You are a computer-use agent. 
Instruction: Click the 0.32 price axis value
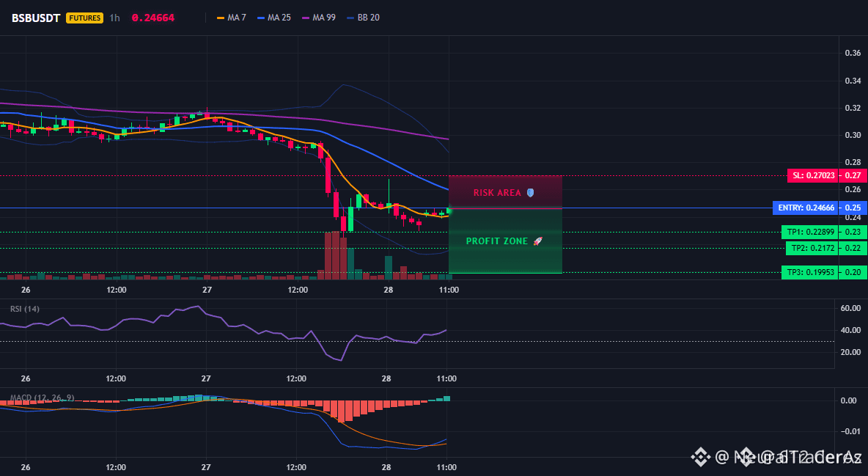(x=853, y=108)
